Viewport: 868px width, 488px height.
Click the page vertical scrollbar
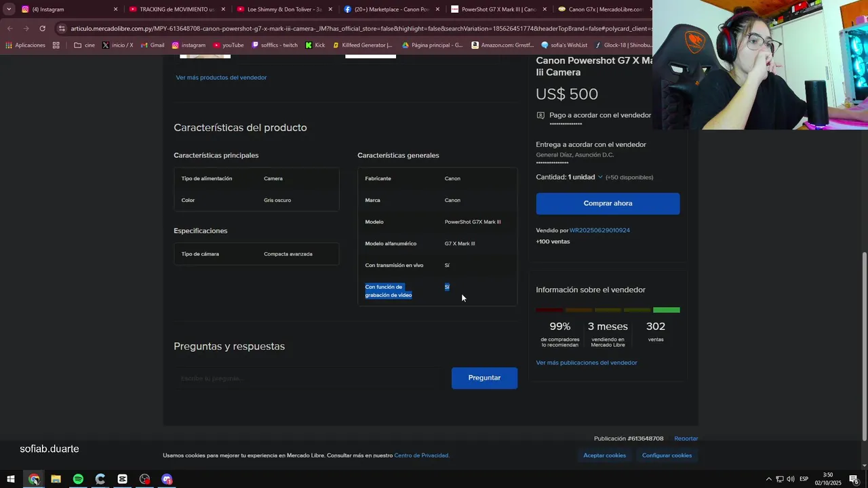[x=864, y=346]
